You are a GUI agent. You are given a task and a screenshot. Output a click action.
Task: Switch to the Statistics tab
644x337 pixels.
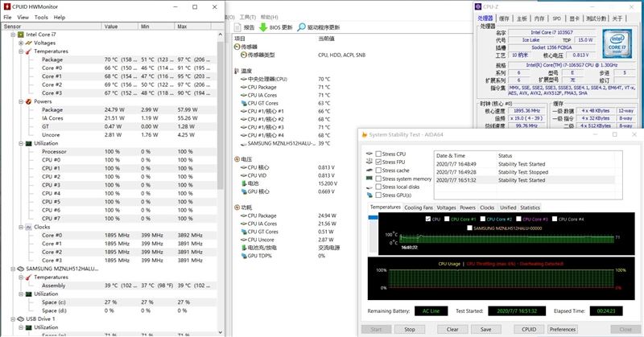530,208
